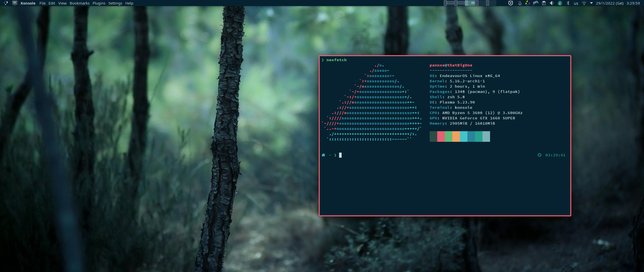Viewport: 644px width, 272px height.
Task: Open the gamepad tray icon
Action: pyautogui.click(x=536, y=3)
